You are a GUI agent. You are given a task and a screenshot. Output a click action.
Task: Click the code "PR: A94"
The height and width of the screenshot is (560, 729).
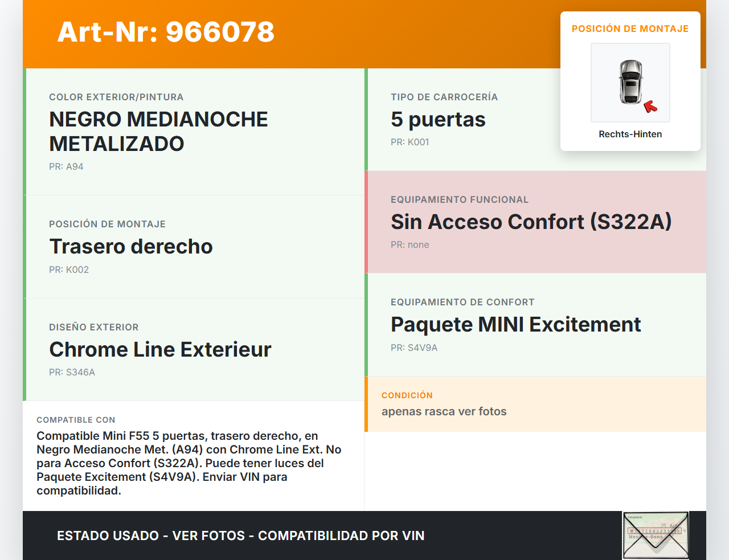tap(66, 166)
